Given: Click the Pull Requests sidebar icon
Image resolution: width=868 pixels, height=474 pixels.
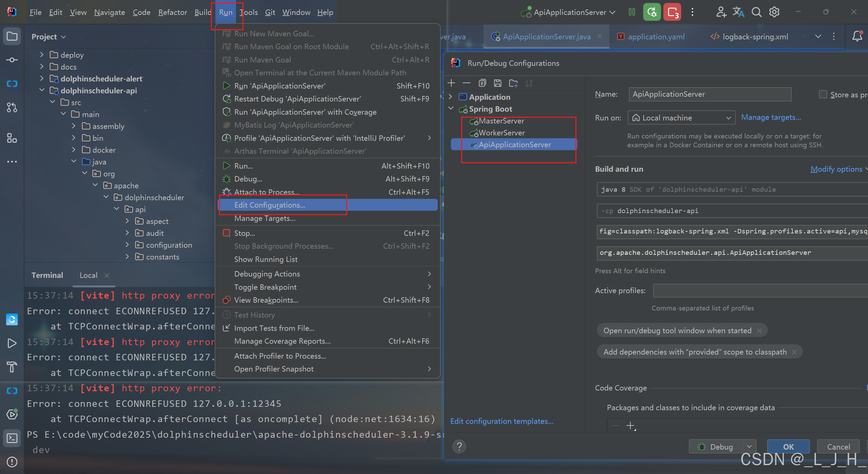Looking at the screenshot, I should point(12,108).
